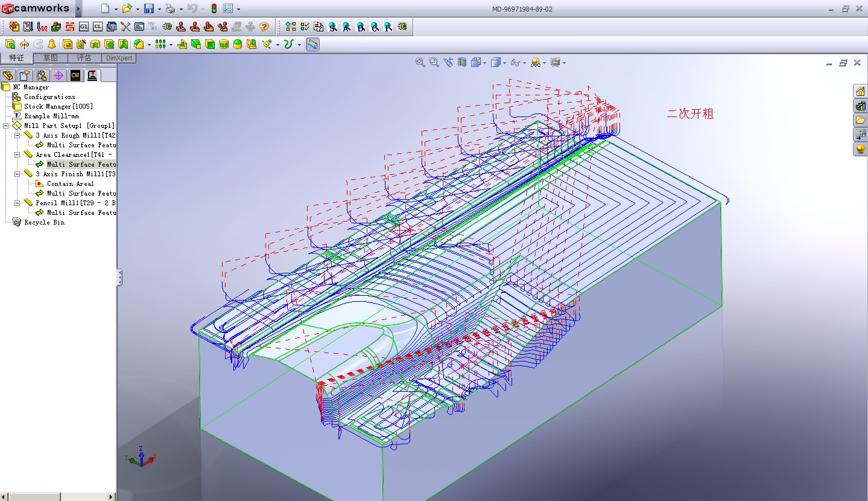
Task: Select Example Mill-mm machine item
Action: 51,116
